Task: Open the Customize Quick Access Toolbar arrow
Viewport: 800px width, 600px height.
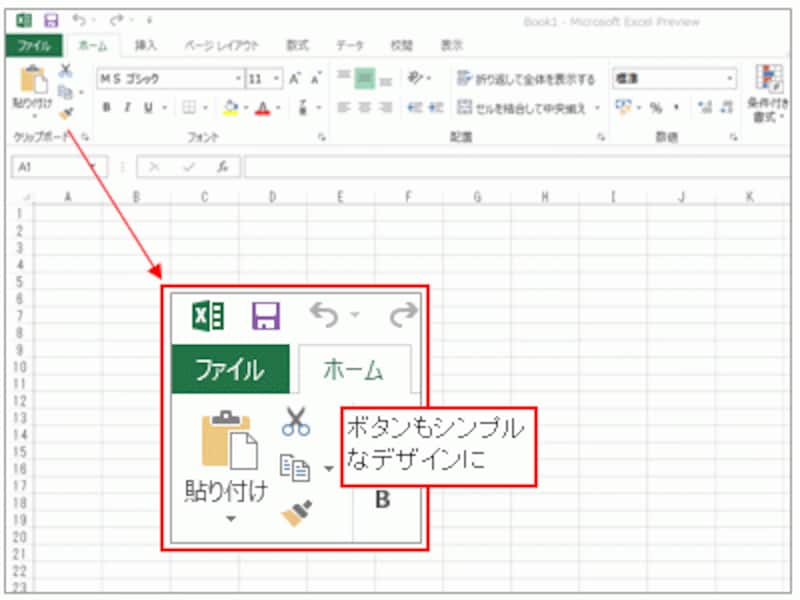Action: 149,20
